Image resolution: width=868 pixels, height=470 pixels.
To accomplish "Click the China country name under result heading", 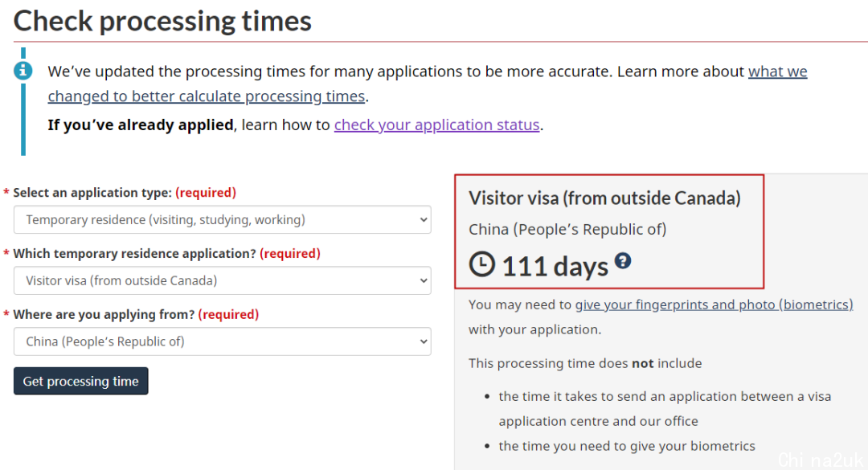I will 567,229.
